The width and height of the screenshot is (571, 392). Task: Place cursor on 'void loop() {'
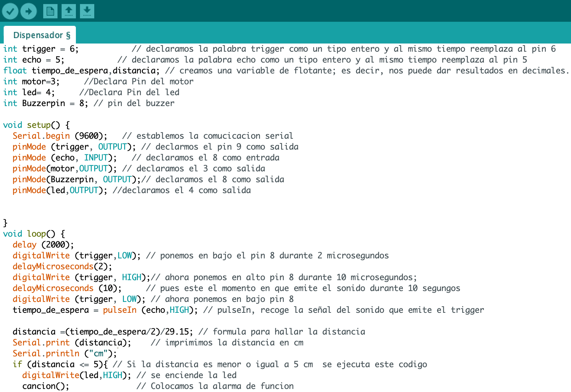pyautogui.click(x=34, y=234)
